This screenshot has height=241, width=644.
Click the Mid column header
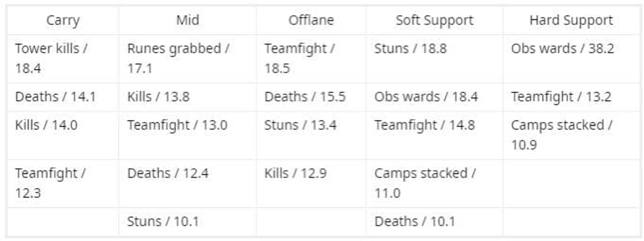[x=187, y=20]
